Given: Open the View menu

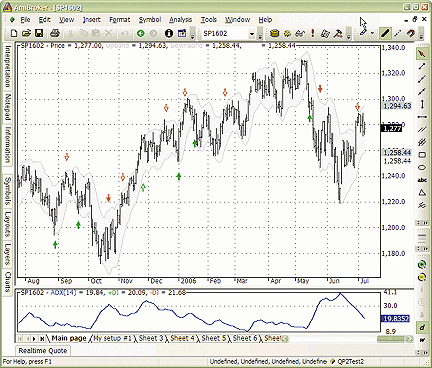Looking at the screenshot, I should 66,20.
